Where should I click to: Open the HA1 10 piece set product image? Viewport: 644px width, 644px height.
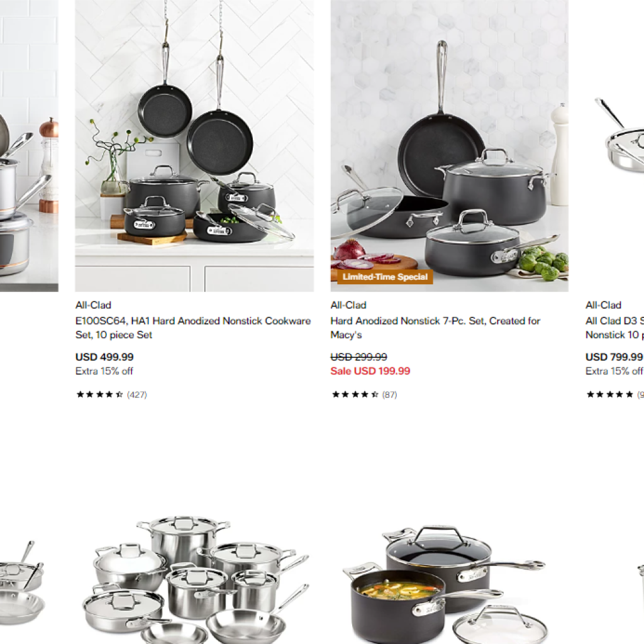pyautogui.click(x=194, y=145)
